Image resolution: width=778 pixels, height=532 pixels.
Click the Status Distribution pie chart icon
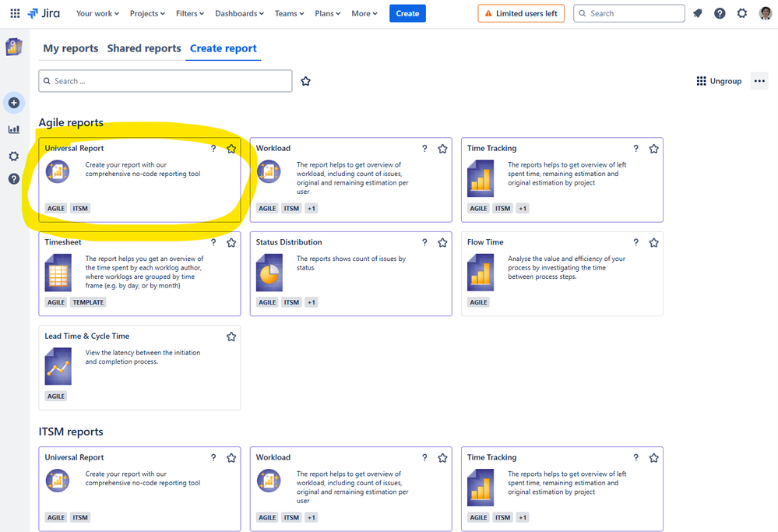269,273
